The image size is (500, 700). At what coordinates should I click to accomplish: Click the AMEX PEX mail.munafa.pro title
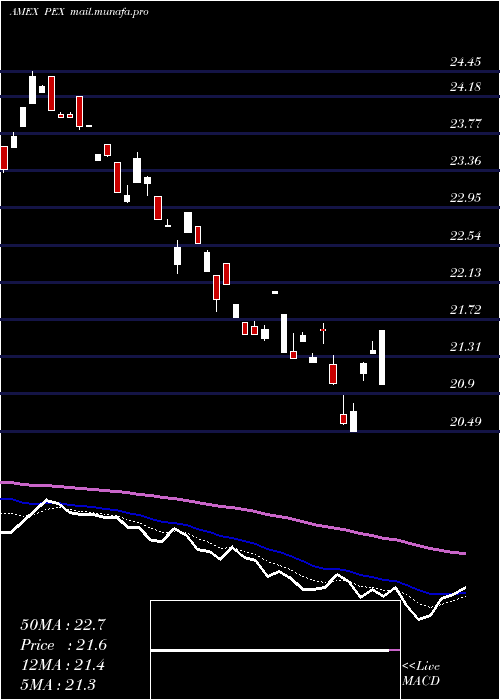click(x=79, y=12)
